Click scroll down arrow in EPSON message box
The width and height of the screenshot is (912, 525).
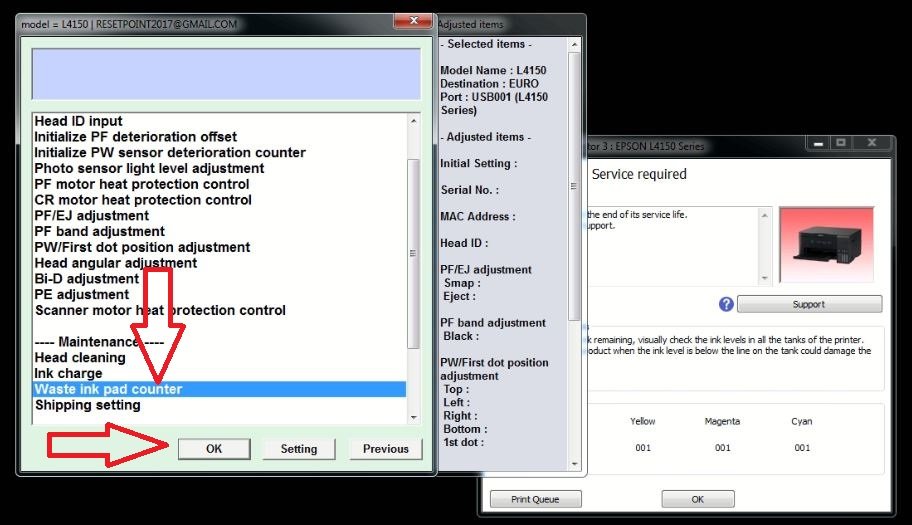click(765, 278)
